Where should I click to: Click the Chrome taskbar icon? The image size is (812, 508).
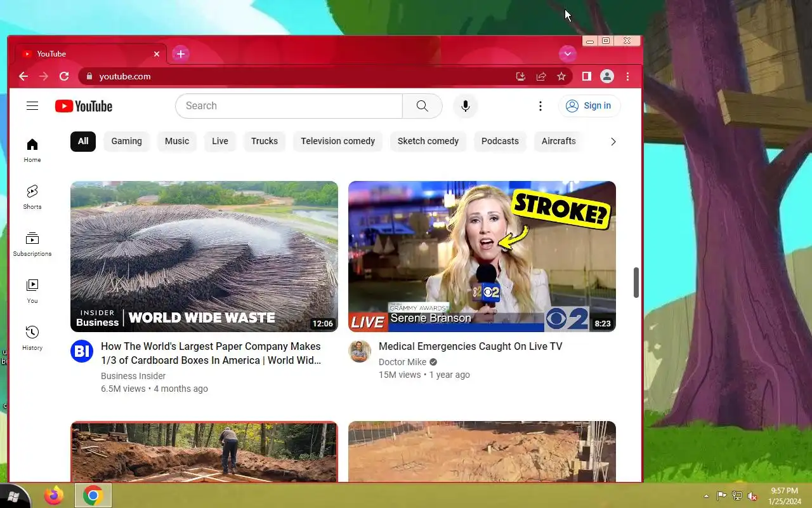pyautogui.click(x=93, y=495)
